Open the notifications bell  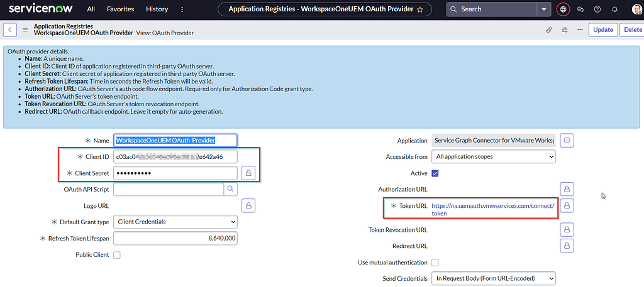coord(614,9)
